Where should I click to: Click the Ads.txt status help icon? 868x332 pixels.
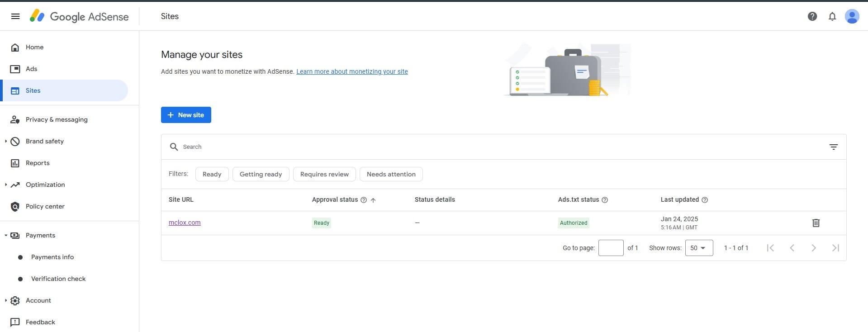pyautogui.click(x=605, y=200)
